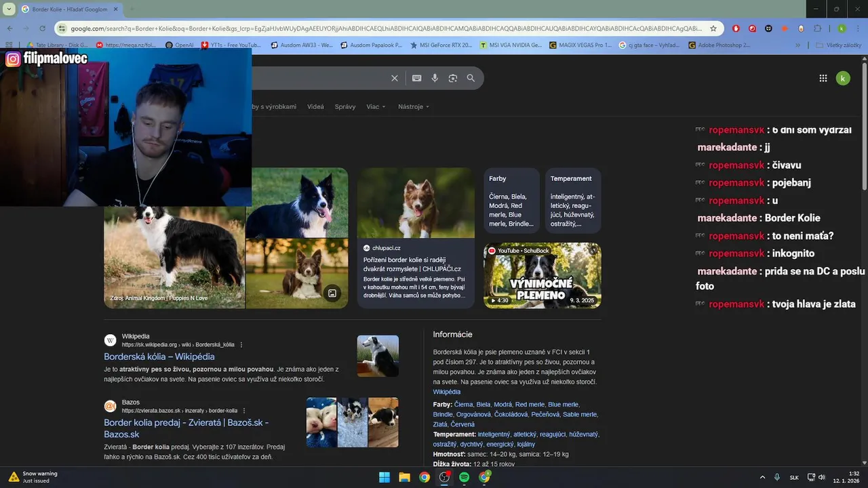Open the SLK keyboard language switcher
868x488 pixels.
click(x=794, y=477)
